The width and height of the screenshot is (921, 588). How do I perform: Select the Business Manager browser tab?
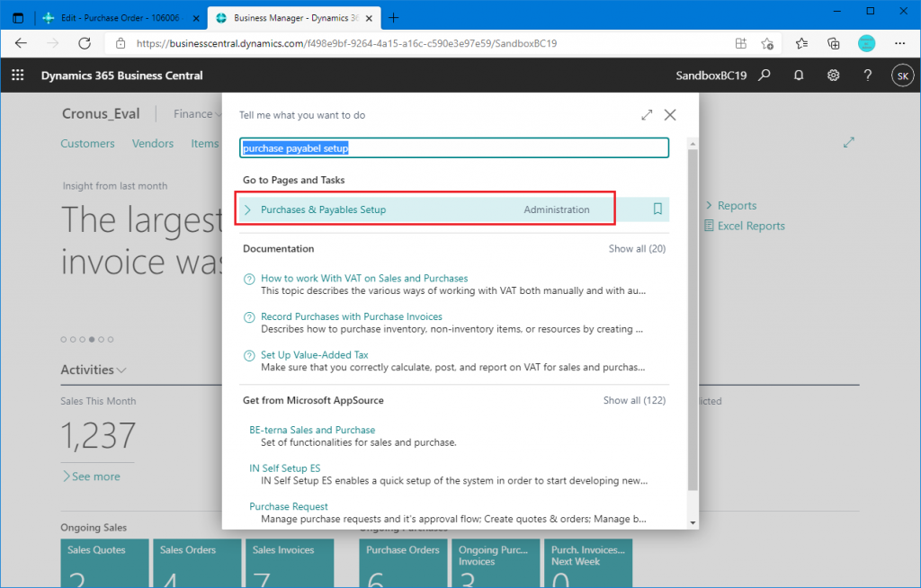296,18
